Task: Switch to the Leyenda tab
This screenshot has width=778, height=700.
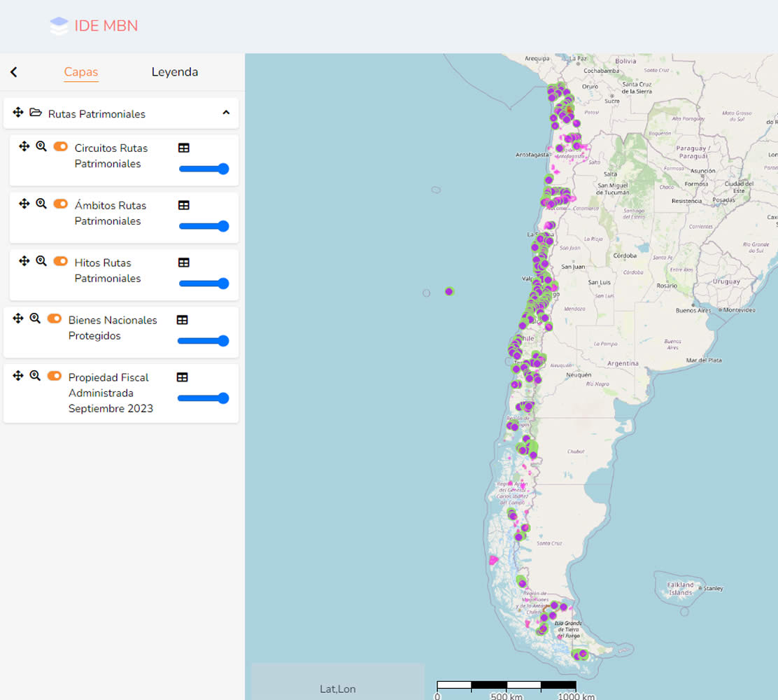Action: pyautogui.click(x=174, y=72)
